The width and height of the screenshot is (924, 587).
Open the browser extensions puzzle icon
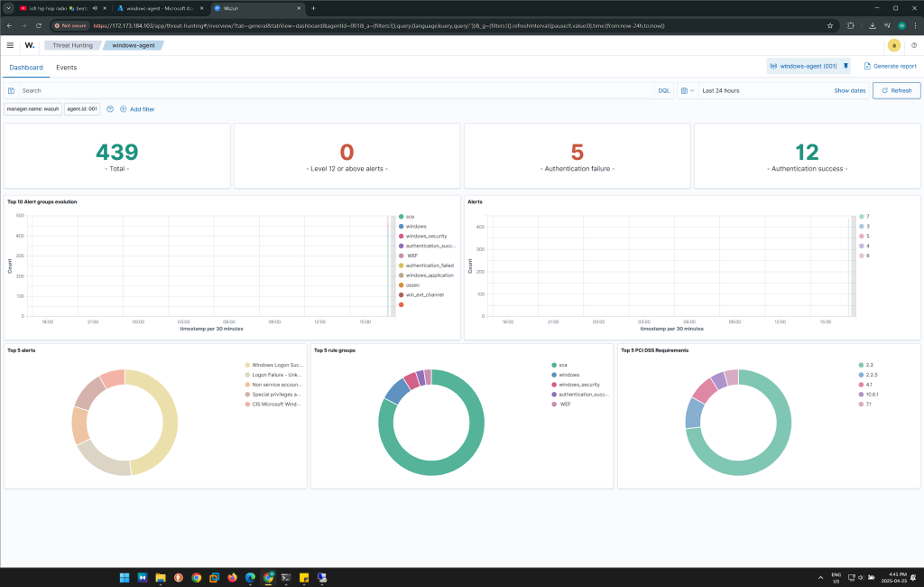point(850,26)
